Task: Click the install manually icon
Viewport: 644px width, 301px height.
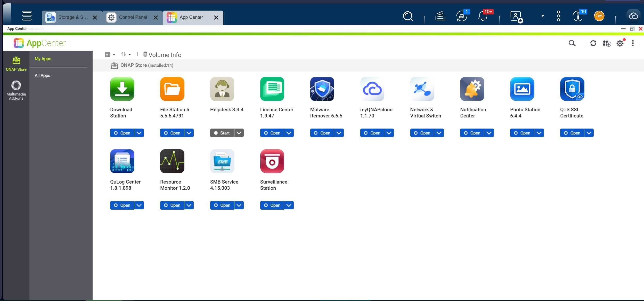Action: [607, 43]
